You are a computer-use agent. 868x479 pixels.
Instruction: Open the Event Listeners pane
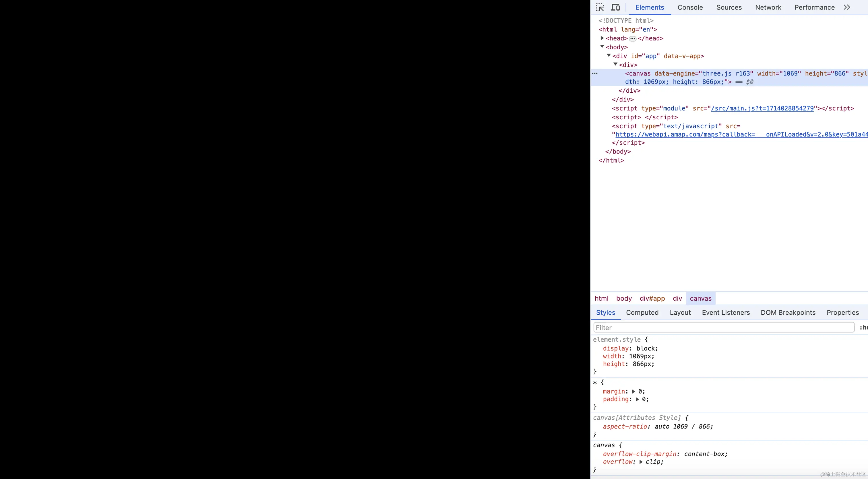pyautogui.click(x=726, y=312)
